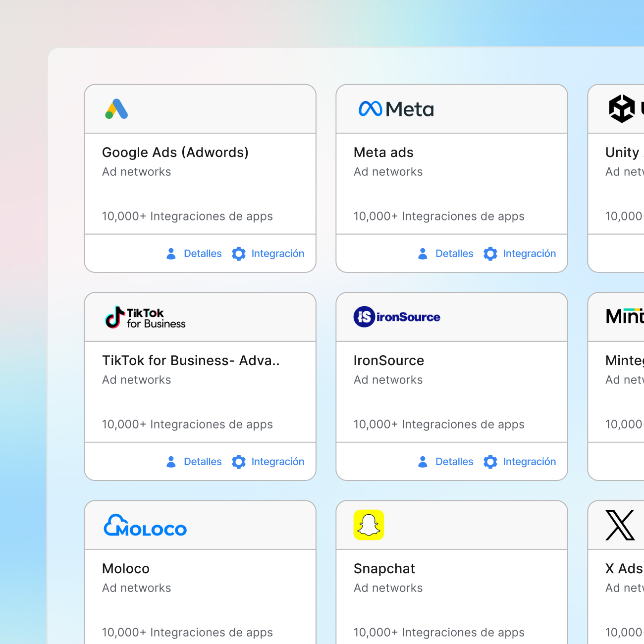Click Ad networks under TikTok for Business
The height and width of the screenshot is (644, 644).
pos(137,380)
